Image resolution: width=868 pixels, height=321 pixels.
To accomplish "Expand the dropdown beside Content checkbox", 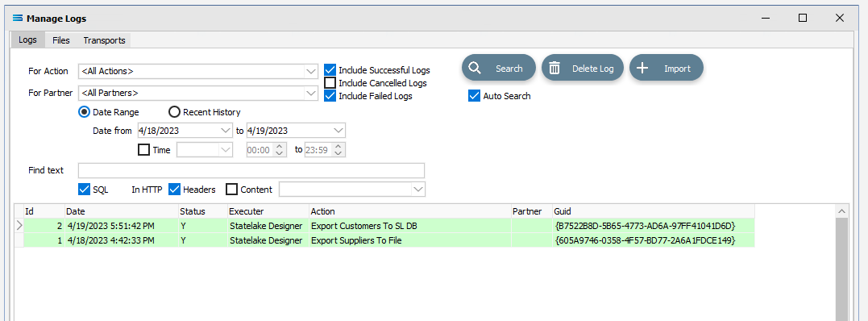I will pyautogui.click(x=418, y=190).
